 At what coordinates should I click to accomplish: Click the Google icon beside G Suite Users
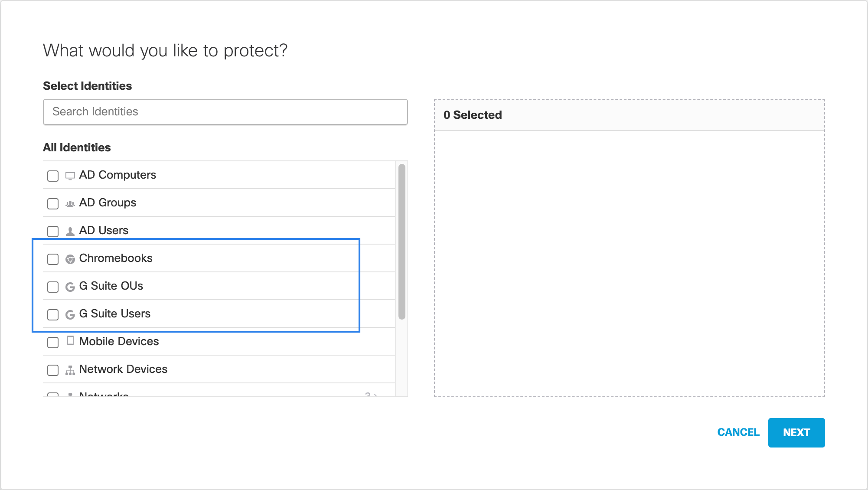[x=70, y=315]
